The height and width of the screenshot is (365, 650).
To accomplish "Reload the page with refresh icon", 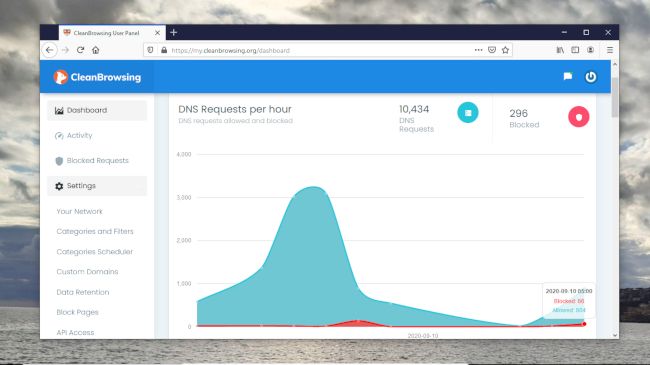I will 80,50.
